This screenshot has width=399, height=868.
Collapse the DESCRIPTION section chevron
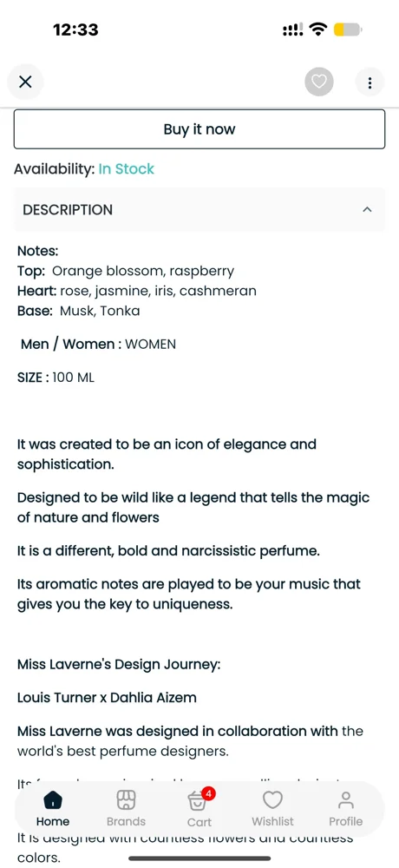pyautogui.click(x=367, y=210)
